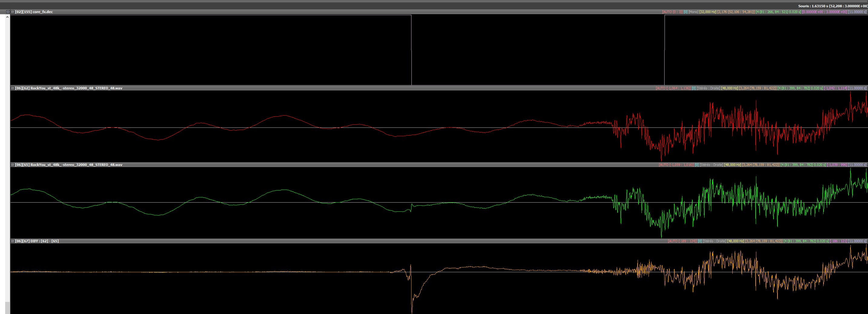Select the DIFF : [62] - [65] title
The image size is (868, 314).
37,241
